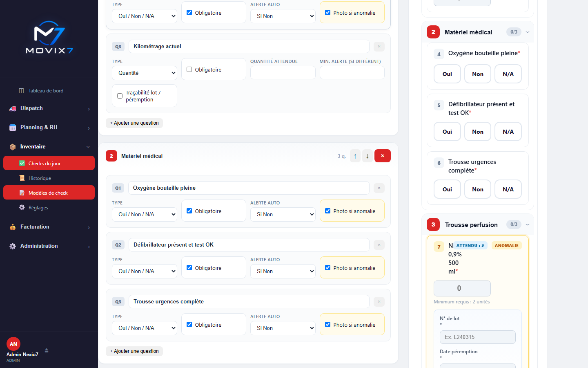This screenshot has height=368, width=588.
Task: Click the Facturation money bag icon
Action: tap(13, 227)
